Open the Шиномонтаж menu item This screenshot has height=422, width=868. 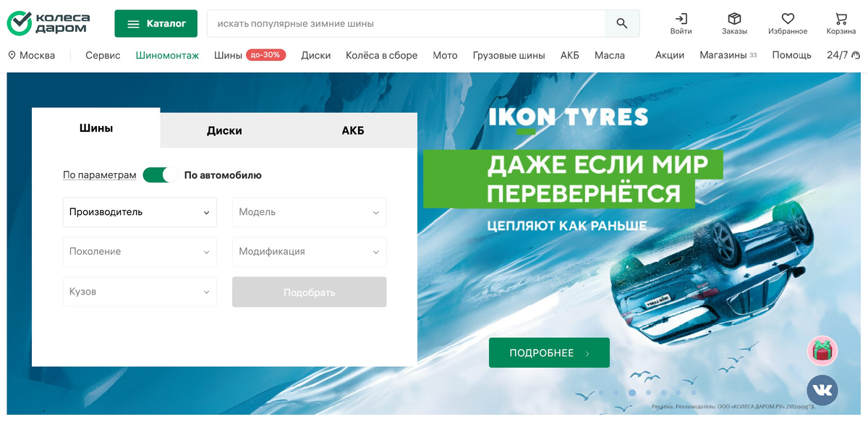tap(167, 55)
